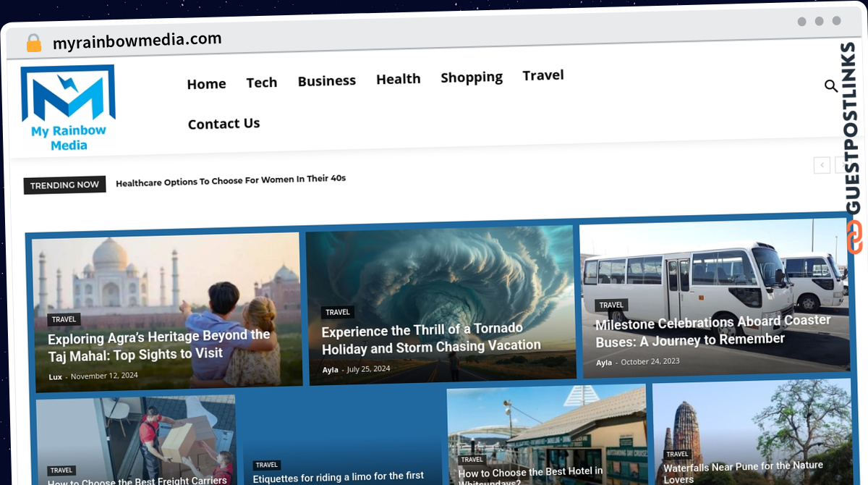Click the TRAVEL tag above the limo article
This screenshot has width=868, height=485.
tap(267, 465)
